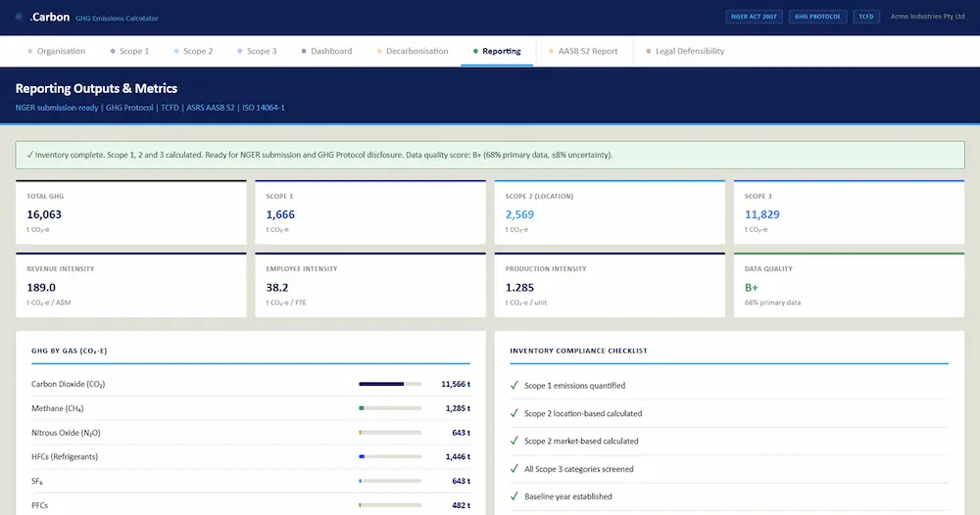Click the Nitrous Oxide (N₂O) row label
Viewport: 980px width, 515px height.
(x=66, y=433)
